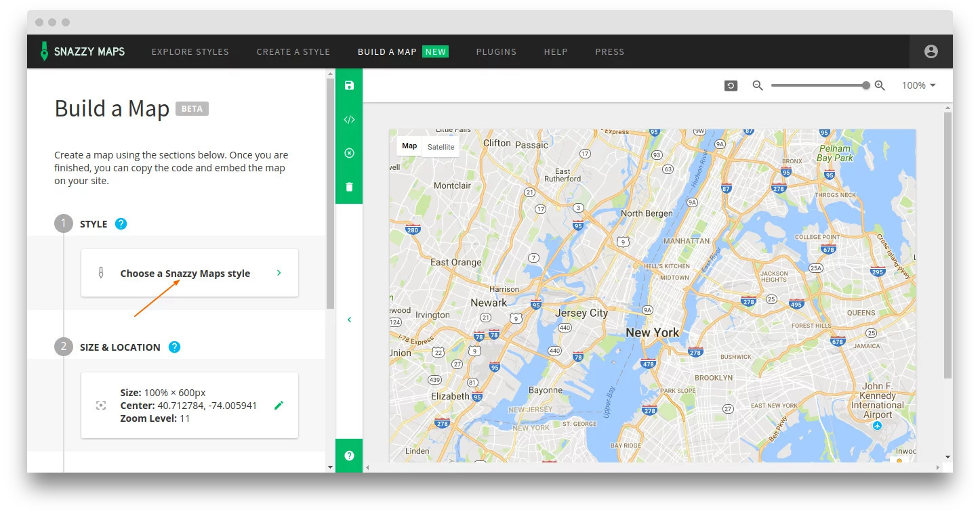Click the Build a Map heading
The width and height of the screenshot is (980, 520).
(112, 108)
